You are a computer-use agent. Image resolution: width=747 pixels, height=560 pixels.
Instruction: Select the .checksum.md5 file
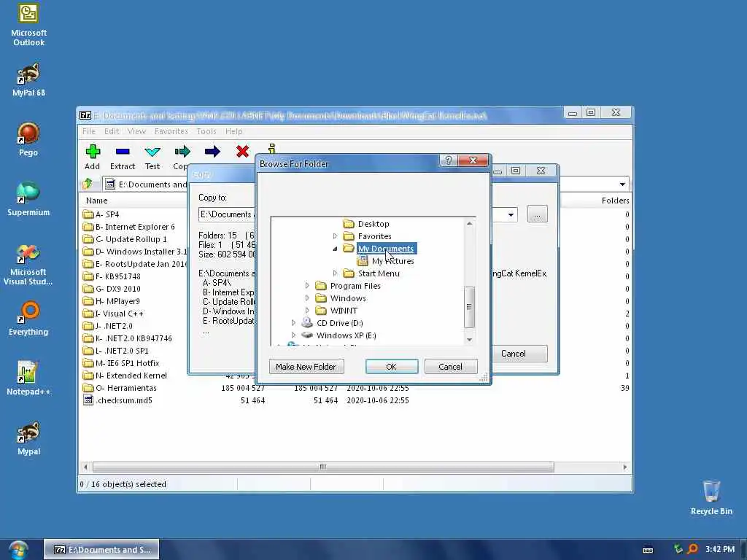click(x=124, y=400)
